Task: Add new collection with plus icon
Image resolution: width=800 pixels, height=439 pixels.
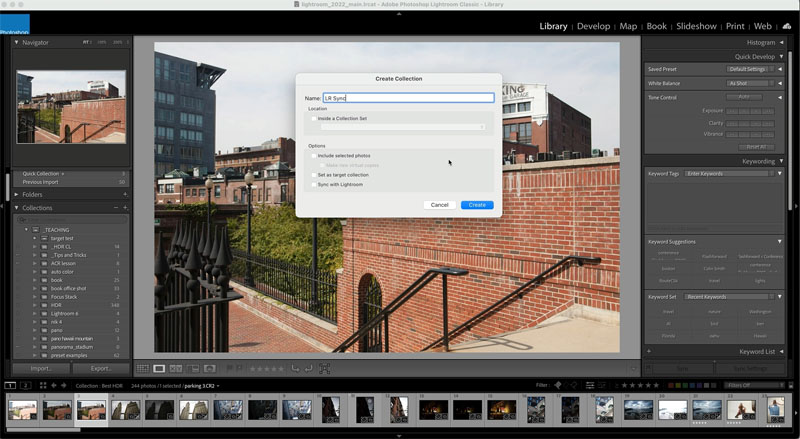Action: 125,208
